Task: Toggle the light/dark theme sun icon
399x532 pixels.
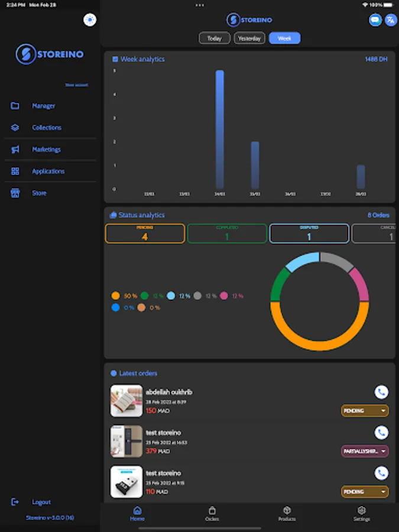Action: [x=90, y=20]
